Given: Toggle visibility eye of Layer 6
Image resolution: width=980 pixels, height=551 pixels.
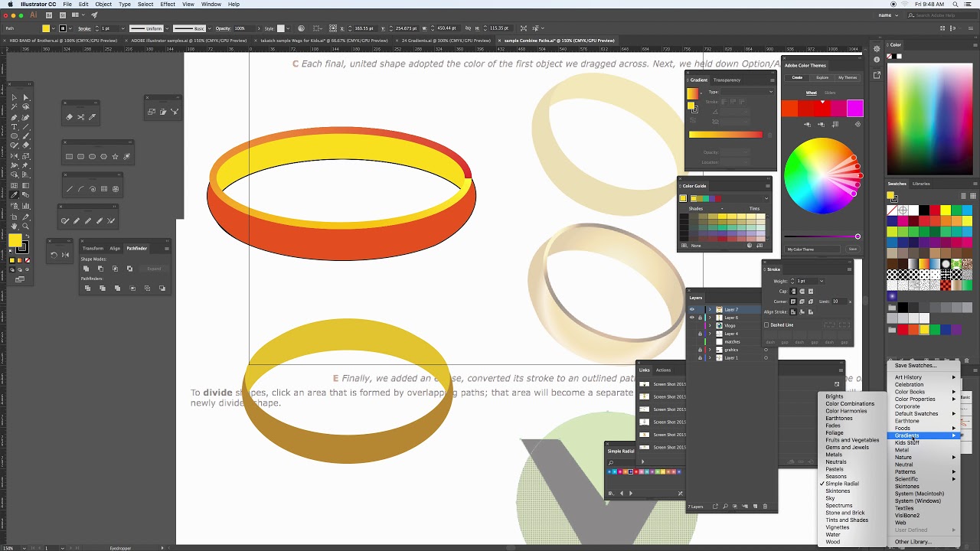Looking at the screenshot, I should [x=692, y=318].
